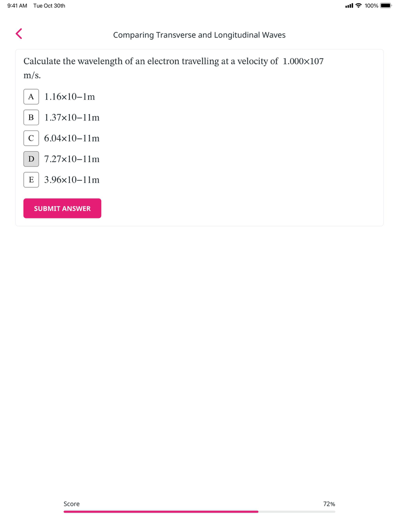399x532 pixels.
Task: Click the Submit Answer button
Action: 62,209
